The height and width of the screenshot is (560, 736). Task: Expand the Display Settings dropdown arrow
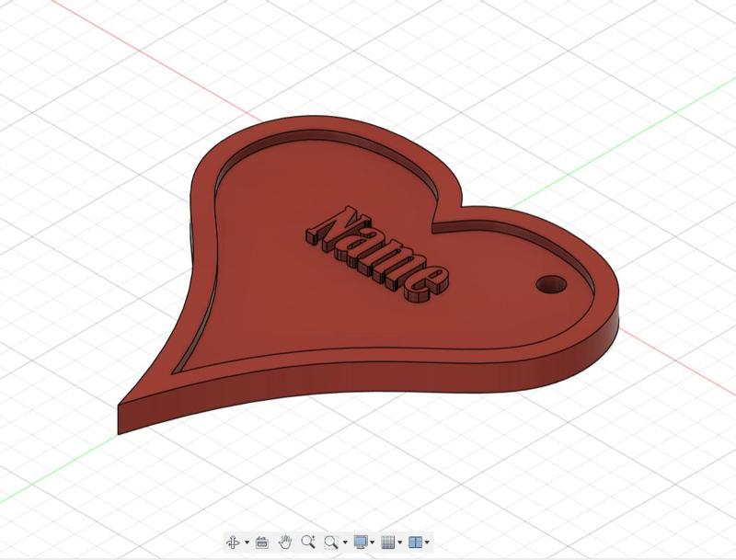pyautogui.click(x=372, y=543)
